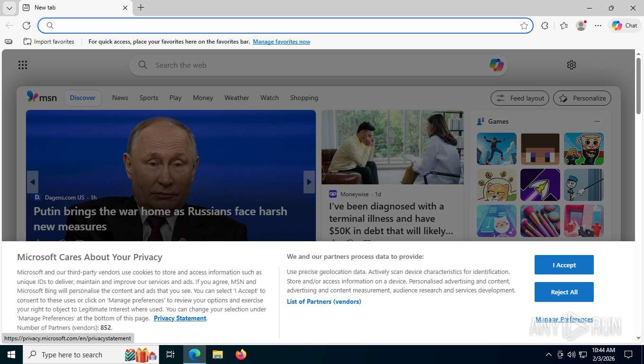The width and height of the screenshot is (644, 364).
Task: Go back using the back arrow
Action: 9,26
